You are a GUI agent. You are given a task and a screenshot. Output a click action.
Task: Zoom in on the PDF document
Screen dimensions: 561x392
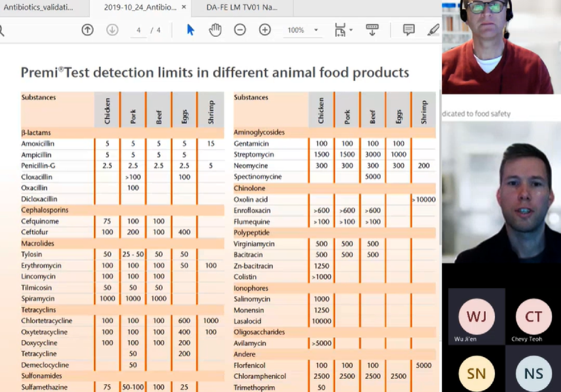point(265,30)
